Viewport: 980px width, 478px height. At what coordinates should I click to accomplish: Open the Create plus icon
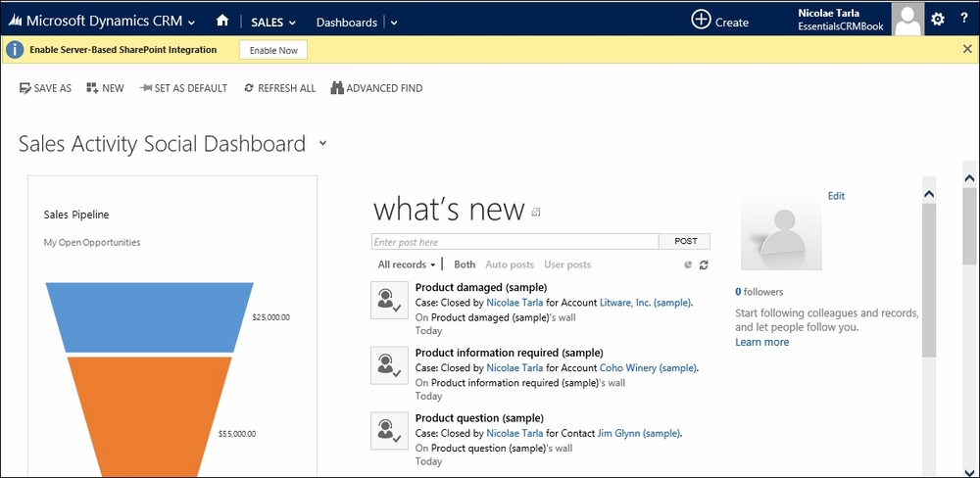[701, 20]
